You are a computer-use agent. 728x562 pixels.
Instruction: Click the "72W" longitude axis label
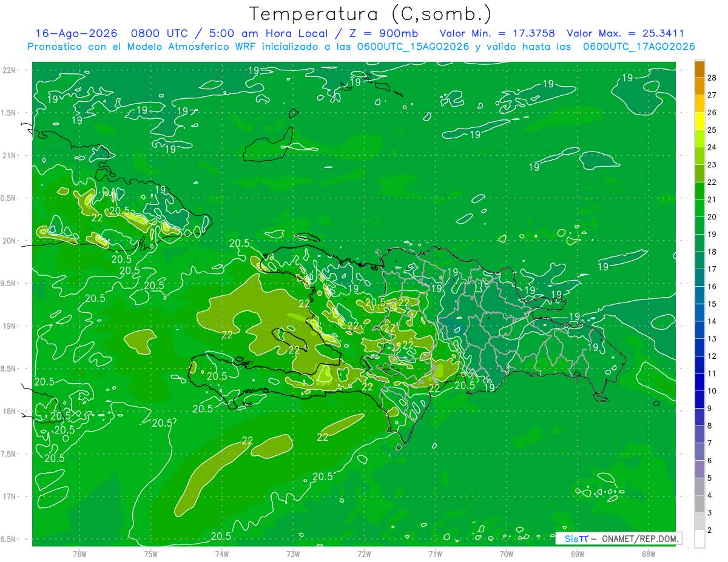click(x=364, y=554)
